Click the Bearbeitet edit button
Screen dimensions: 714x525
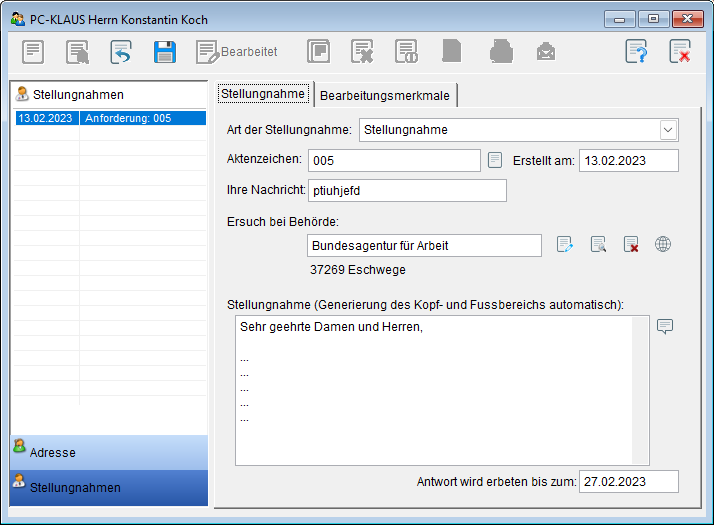[237, 52]
